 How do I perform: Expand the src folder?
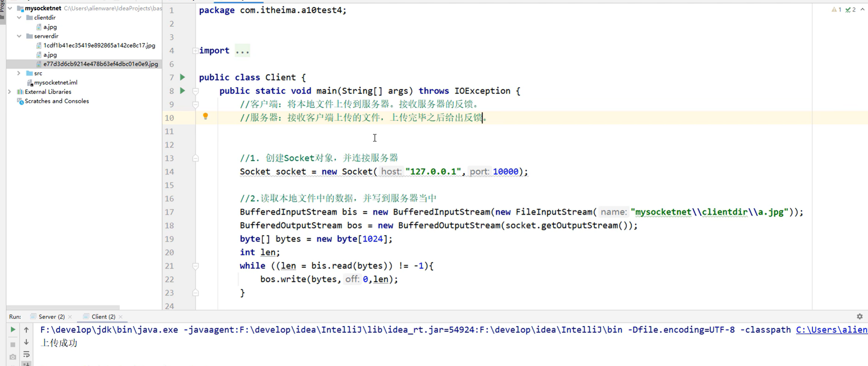19,73
